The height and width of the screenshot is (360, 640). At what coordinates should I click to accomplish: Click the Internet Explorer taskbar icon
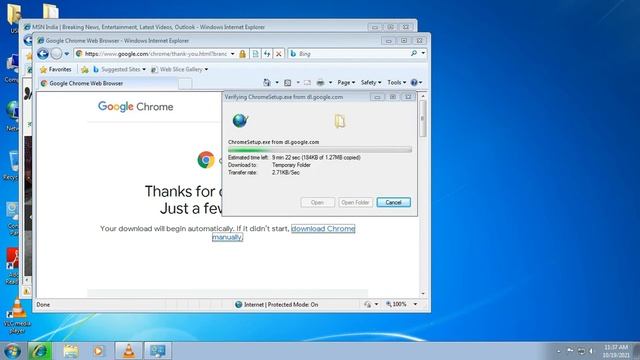[40, 351]
